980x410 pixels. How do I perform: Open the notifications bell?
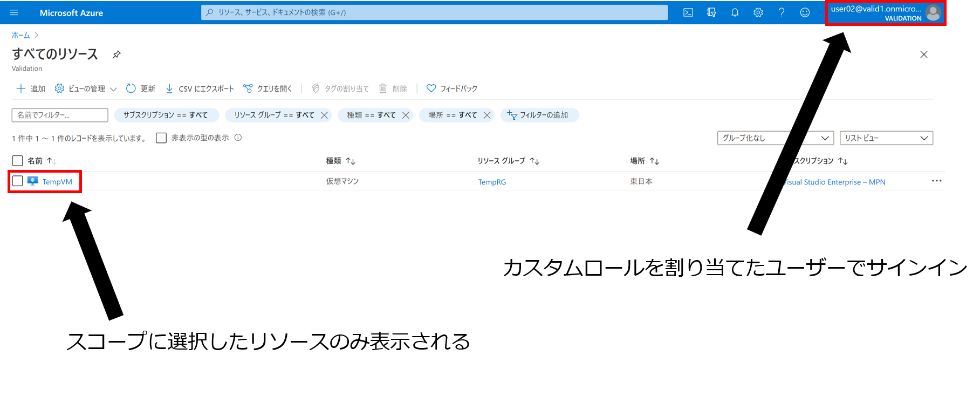[735, 12]
